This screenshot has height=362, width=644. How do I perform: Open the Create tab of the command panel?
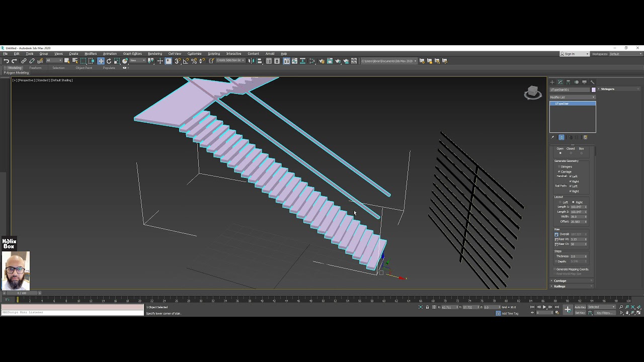click(552, 82)
